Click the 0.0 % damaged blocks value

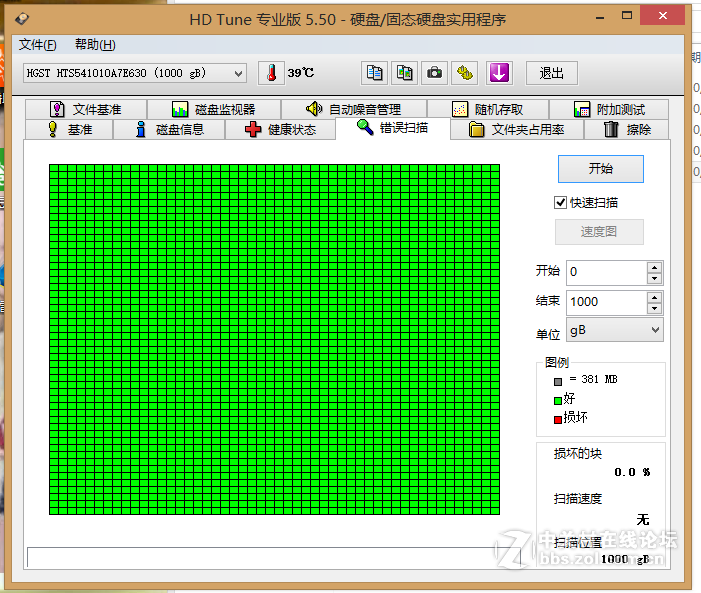[632, 472]
